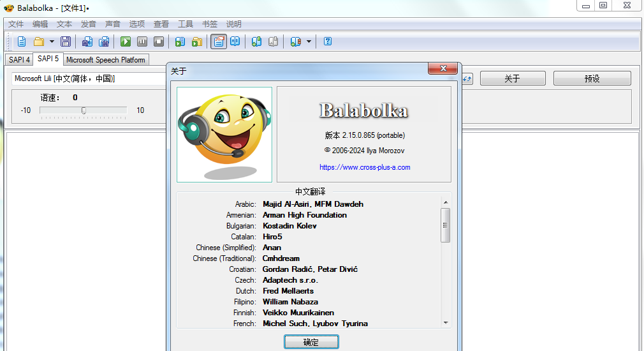Click the translator name 'Hiro5'
Image resolution: width=644 pixels, height=351 pixels.
coord(272,237)
